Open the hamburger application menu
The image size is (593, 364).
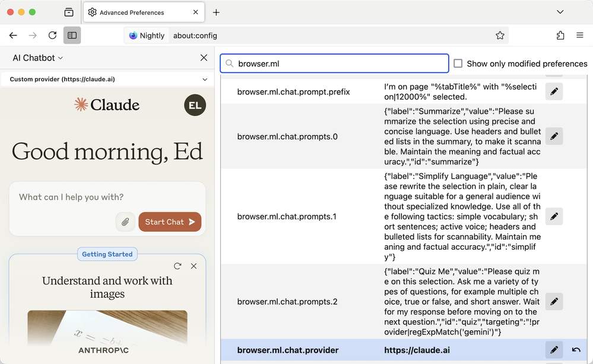pyautogui.click(x=580, y=36)
